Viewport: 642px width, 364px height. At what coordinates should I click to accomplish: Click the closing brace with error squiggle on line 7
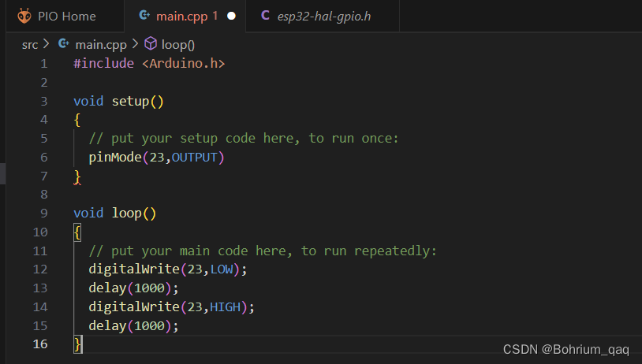point(77,176)
